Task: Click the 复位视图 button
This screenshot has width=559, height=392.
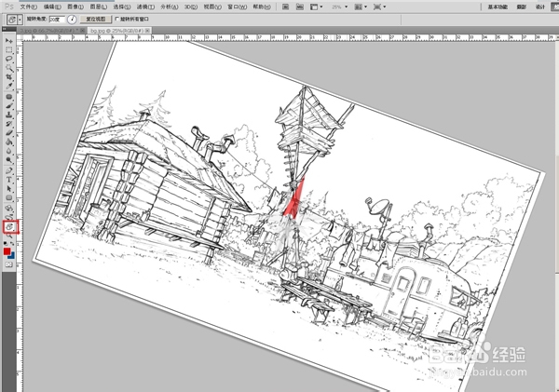Action: coord(96,19)
